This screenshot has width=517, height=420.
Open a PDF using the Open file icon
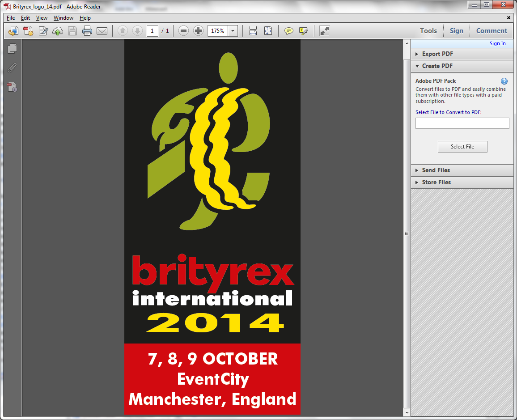[13, 31]
